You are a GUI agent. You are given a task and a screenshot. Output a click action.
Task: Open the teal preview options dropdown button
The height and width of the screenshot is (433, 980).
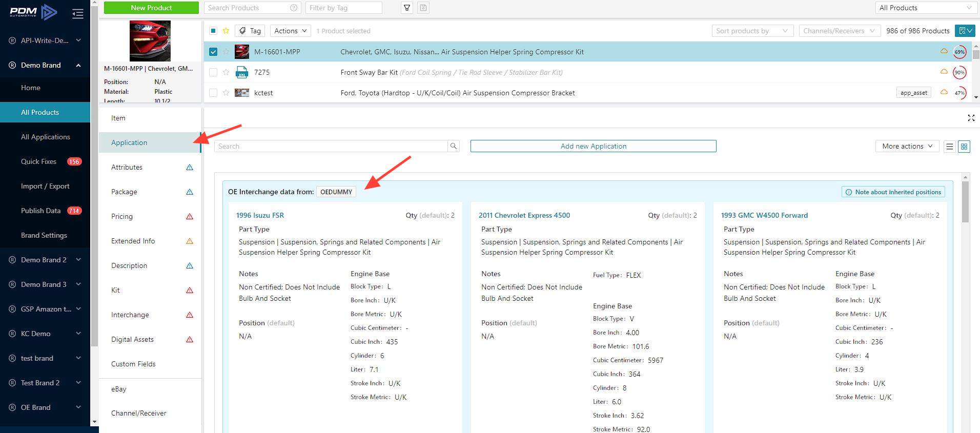click(965, 31)
